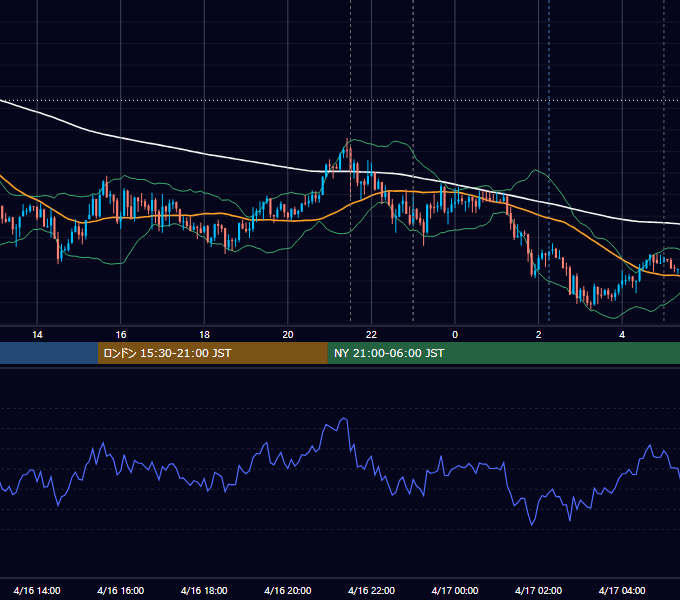The image size is (680, 600).
Task: Click the 18 hour label on price chart axis
Action: click(204, 335)
